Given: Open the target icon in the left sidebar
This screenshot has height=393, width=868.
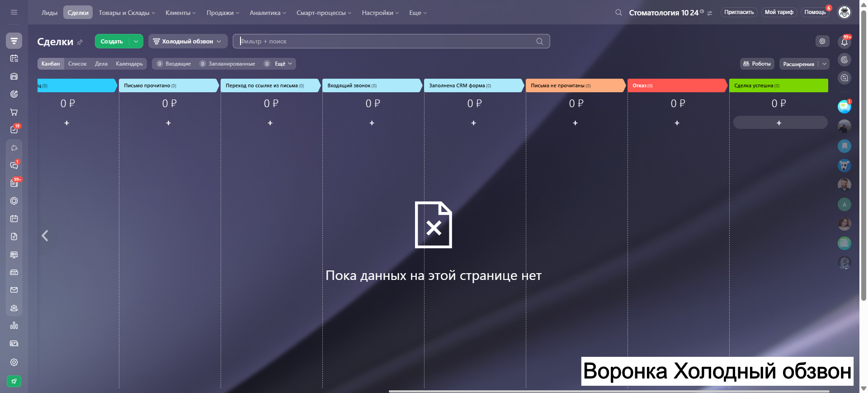Looking at the screenshot, I should 14,94.
